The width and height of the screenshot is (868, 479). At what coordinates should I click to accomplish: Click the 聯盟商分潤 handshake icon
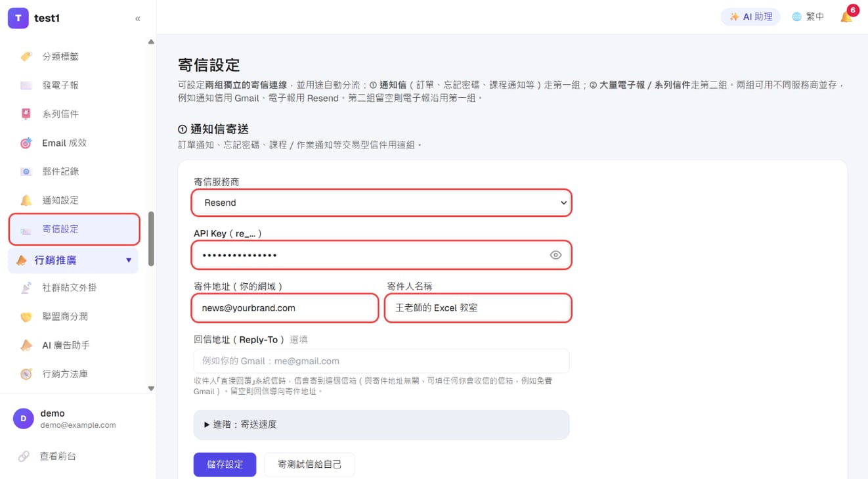(26, 317)
